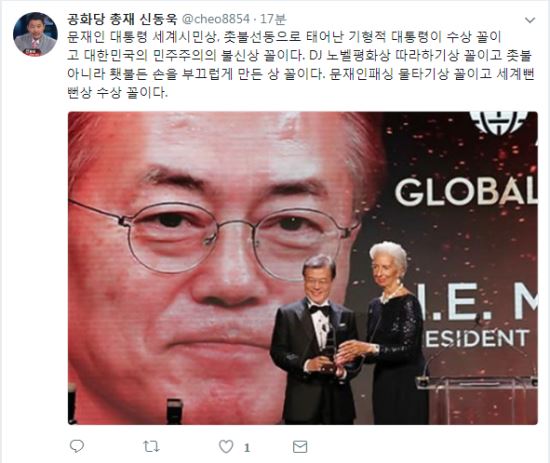Click the man in tuxedo holding award
The width and height of the screenshot is (550, 463).
pos(315,338)
